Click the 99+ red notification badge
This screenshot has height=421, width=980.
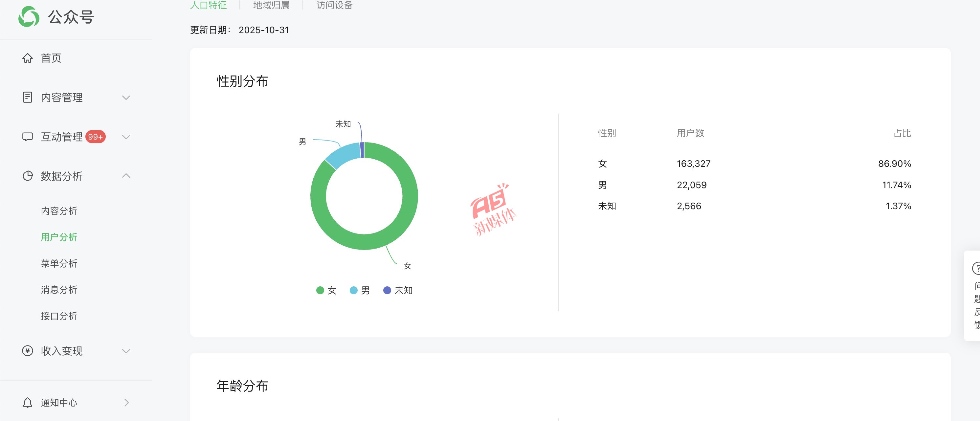95,137
